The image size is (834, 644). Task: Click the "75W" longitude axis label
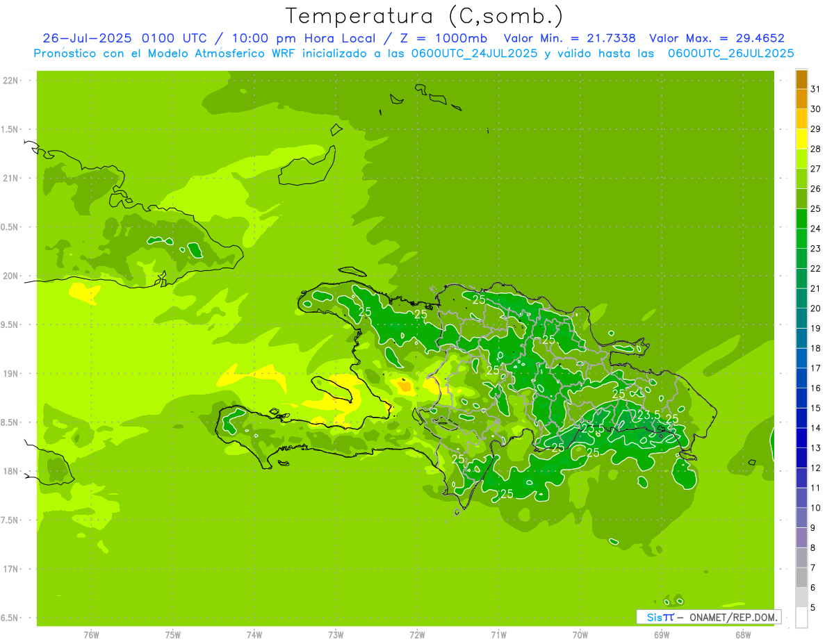pos(173,634)
